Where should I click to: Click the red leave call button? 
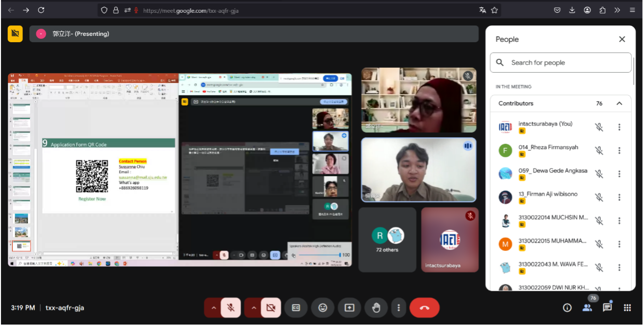point(424,308)
